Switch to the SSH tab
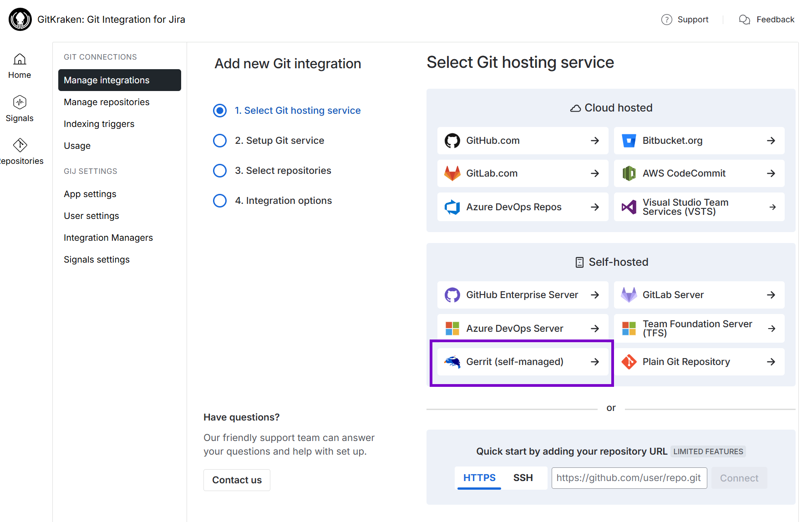Viewport: 812px width, 522px height. pos(523,478)
